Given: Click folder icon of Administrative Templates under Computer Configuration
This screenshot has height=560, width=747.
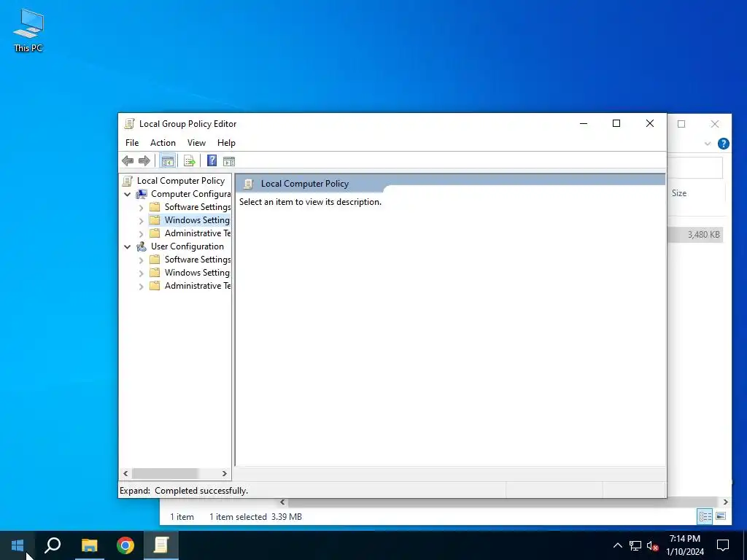Looking at the screenshot, I should (x=155, y=233).
